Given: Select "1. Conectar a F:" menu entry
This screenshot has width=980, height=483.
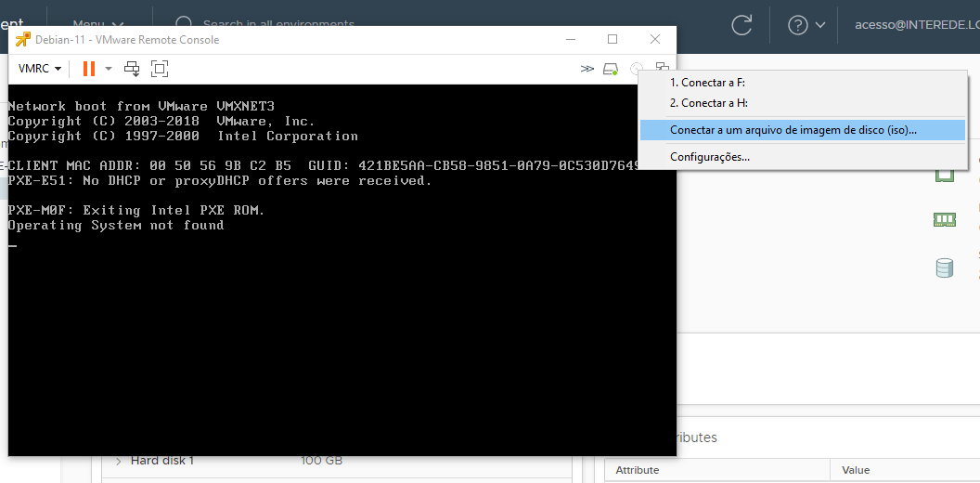Looking at the screenshot, I should click(x=709, y=83).
